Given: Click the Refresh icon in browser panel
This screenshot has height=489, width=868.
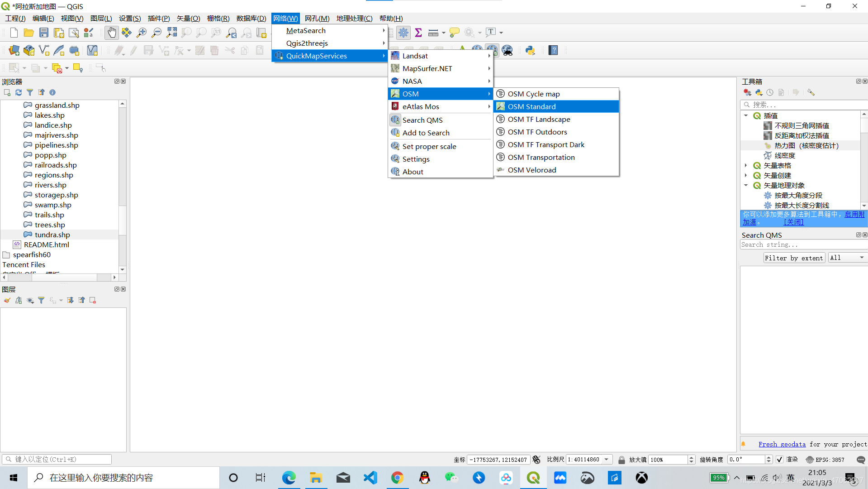Looking at the screenshot, I should [19, 92].
